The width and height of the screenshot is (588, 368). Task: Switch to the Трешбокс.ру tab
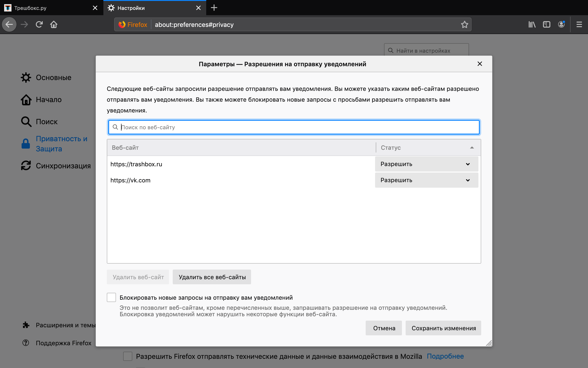(x=51, y=8)
